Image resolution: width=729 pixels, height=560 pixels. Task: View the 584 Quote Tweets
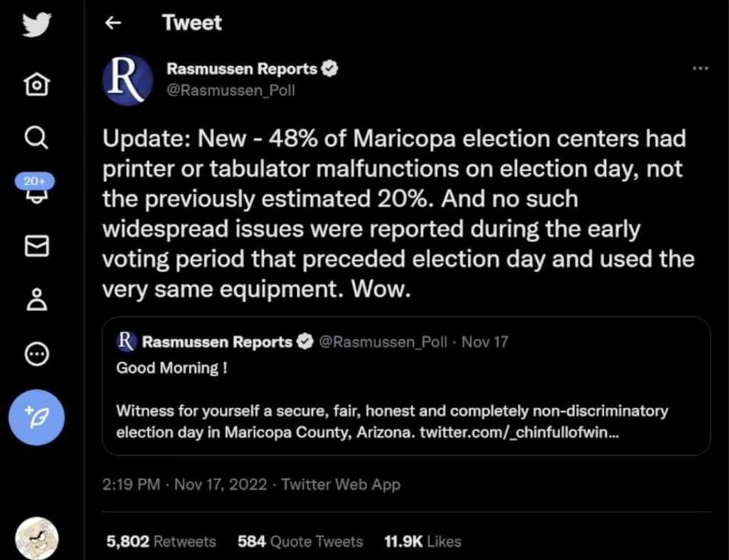coord(300,541)
